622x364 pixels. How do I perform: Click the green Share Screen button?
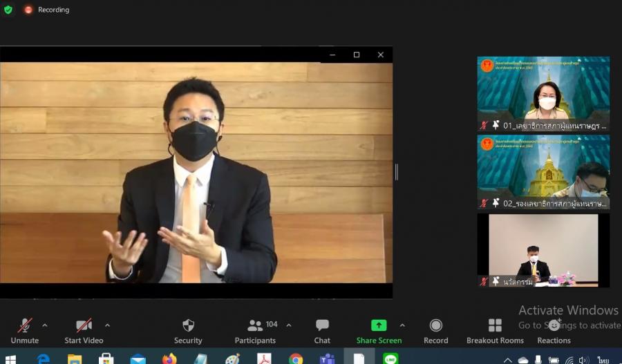pos(379,330)
